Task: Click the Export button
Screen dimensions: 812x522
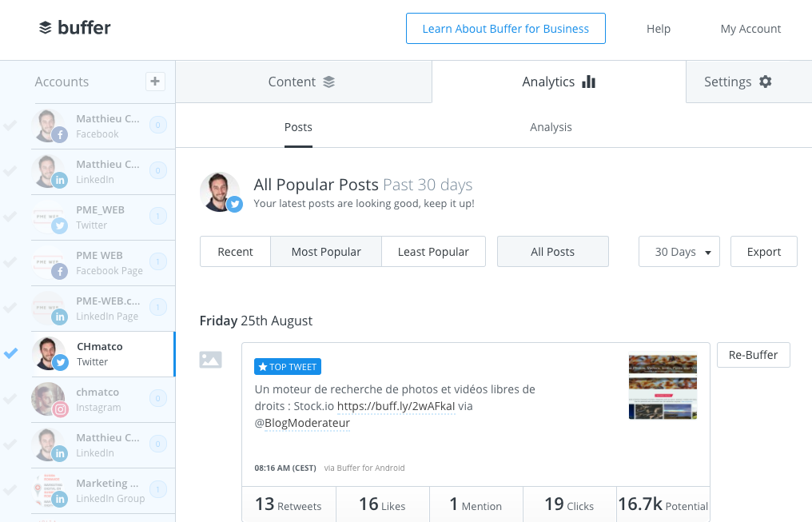Action: [x=764, y=252]
